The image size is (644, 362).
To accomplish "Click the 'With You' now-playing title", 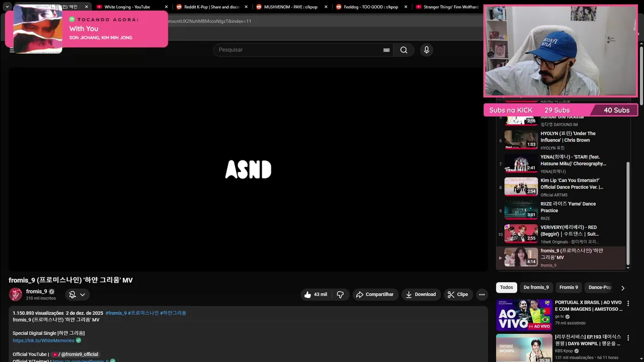I will click(84, 29).
